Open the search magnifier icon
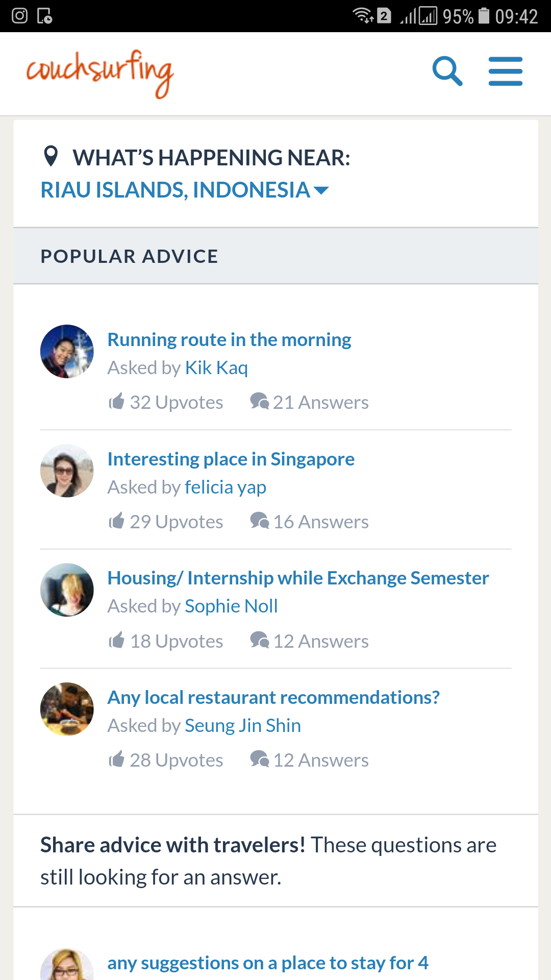This screenshot has height=980, width=551. coord(447,71)
